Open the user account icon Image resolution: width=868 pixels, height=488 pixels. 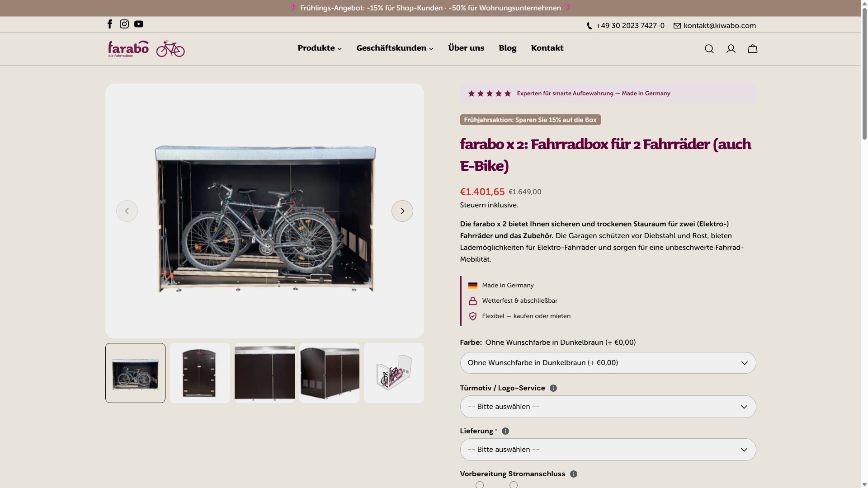(x=731, y=49)
